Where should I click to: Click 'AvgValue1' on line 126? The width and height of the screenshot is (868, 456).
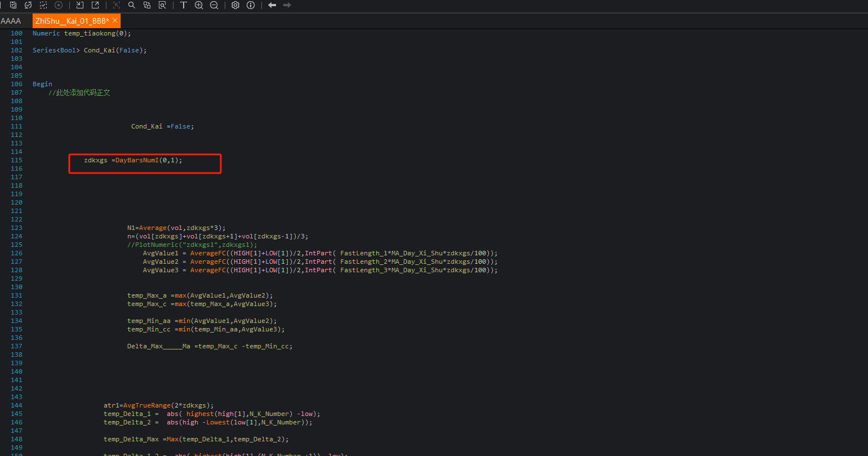click(161, 253)
